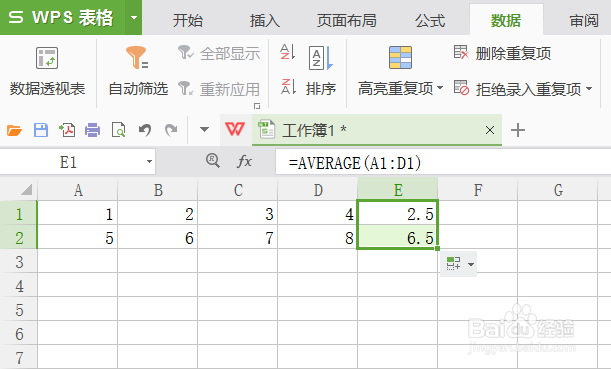This screenshot has width=611, height=369.
Task: Undo the last action
Action: [x=145, y=130]
